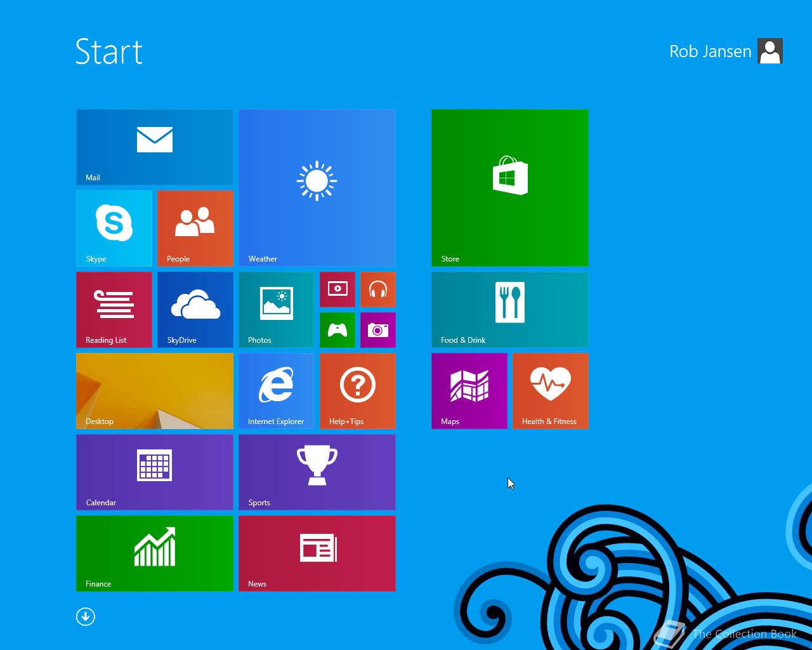This screenshot has width=812, height=650.
Task: Click the Rob Jansen user name
Action: (x=710, y=51)
